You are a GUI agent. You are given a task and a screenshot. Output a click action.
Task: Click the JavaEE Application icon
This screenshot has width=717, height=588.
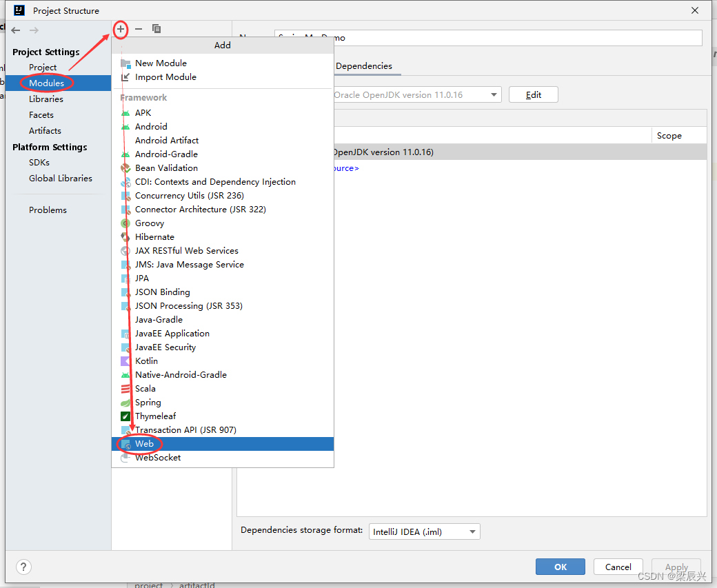tap(125, 334)
